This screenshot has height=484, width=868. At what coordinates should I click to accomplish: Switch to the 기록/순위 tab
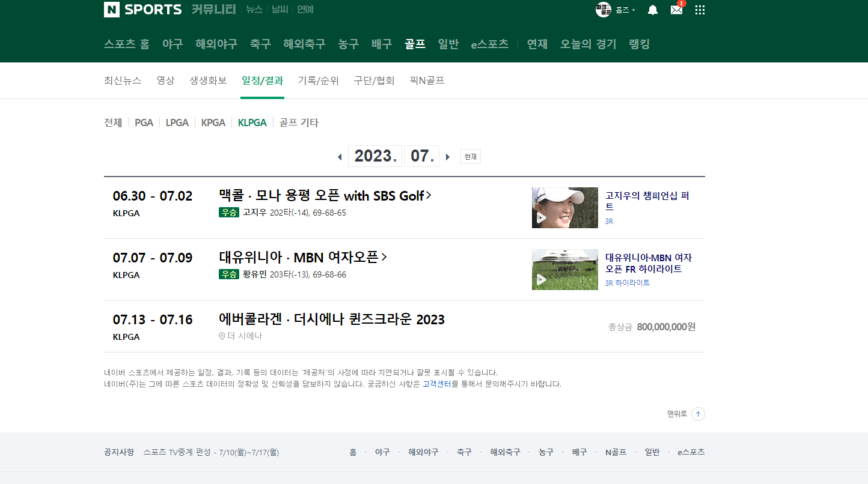pyautogui.click(x=319, y=80)
